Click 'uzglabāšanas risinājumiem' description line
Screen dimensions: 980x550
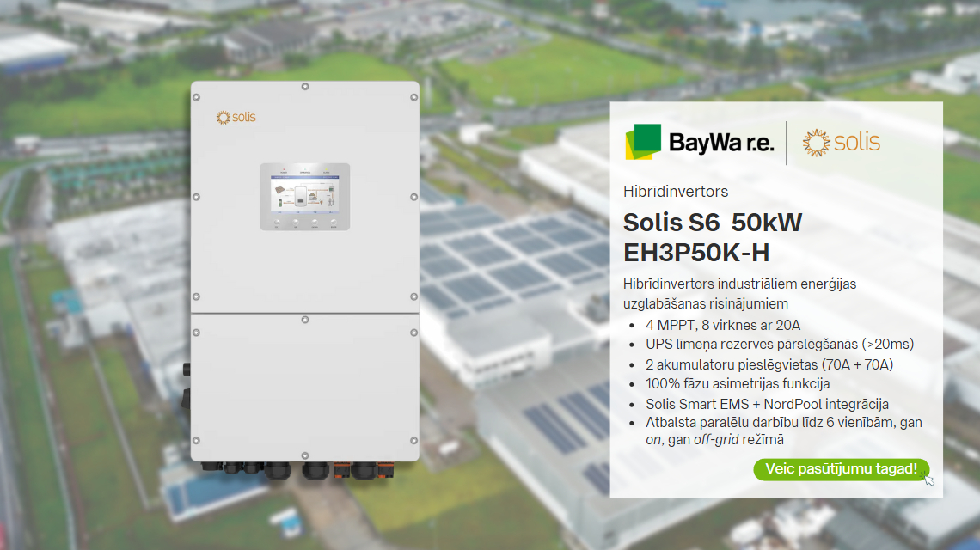click(706, 303)
